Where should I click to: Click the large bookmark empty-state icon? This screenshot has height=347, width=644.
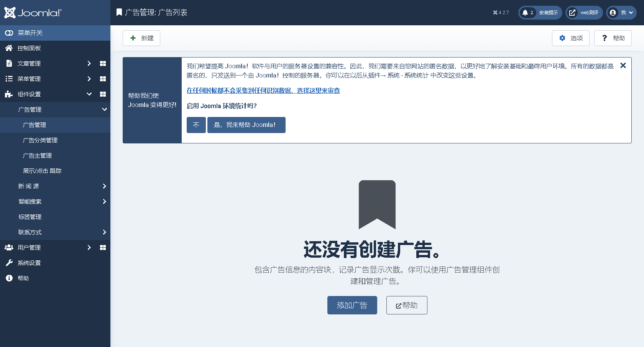tap(377, 205)
